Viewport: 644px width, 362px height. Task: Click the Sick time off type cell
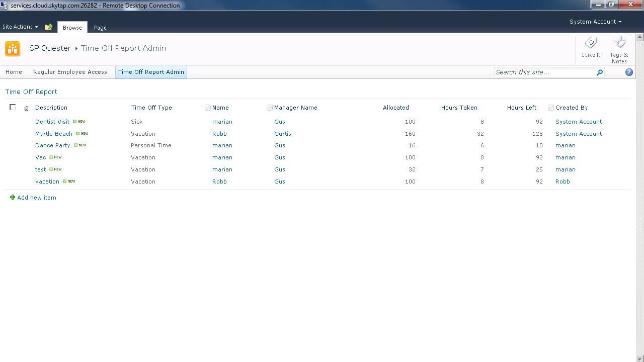tap(137, 122)
